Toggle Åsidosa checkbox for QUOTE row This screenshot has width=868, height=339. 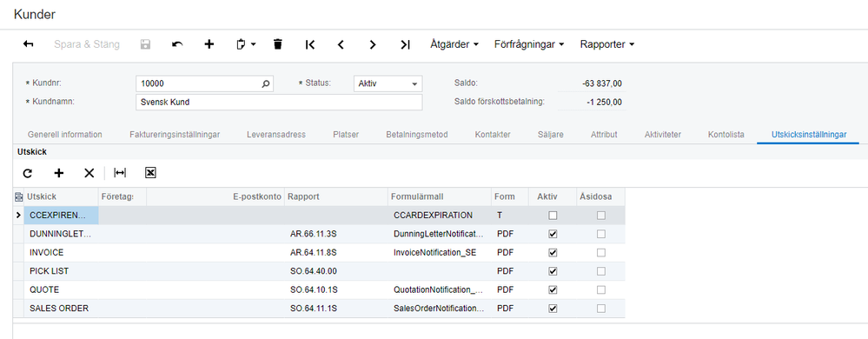601,289
